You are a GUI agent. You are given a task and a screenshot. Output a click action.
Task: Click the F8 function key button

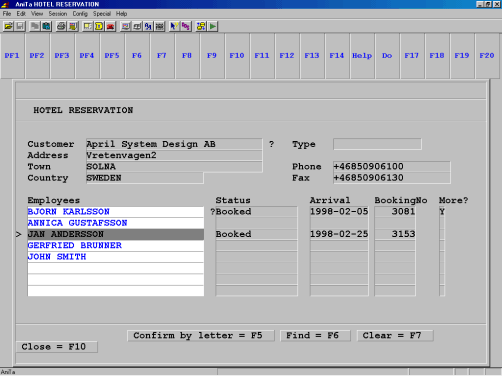click(187, 56)
